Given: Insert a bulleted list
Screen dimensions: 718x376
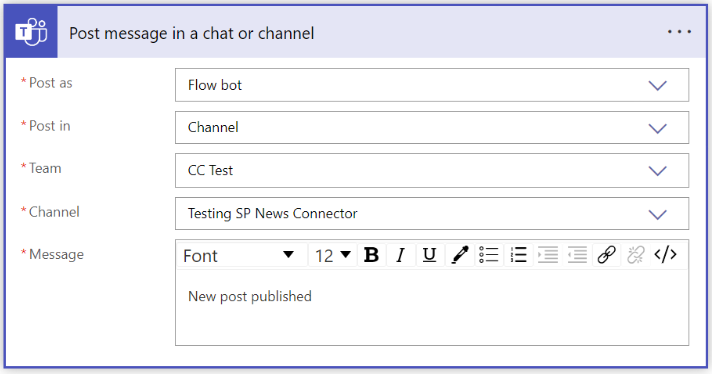Looking at the screenshot, I should [x=489, y=255].
